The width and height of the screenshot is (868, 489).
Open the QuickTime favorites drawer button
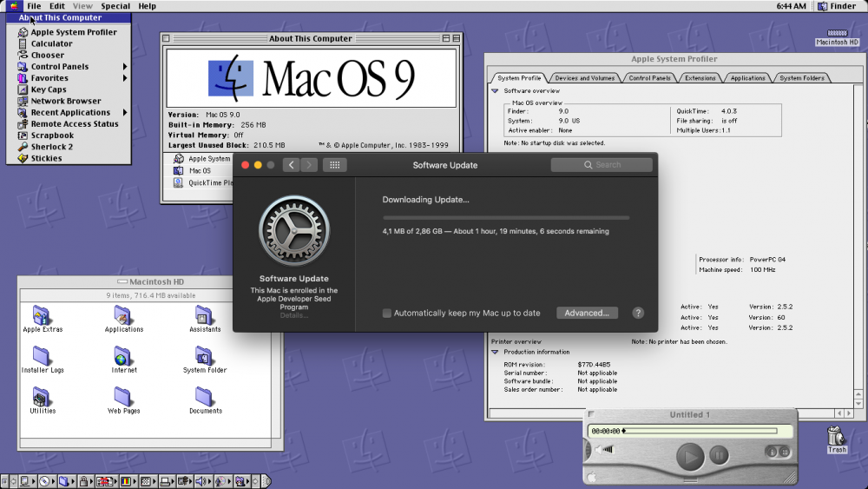(784, 452)
